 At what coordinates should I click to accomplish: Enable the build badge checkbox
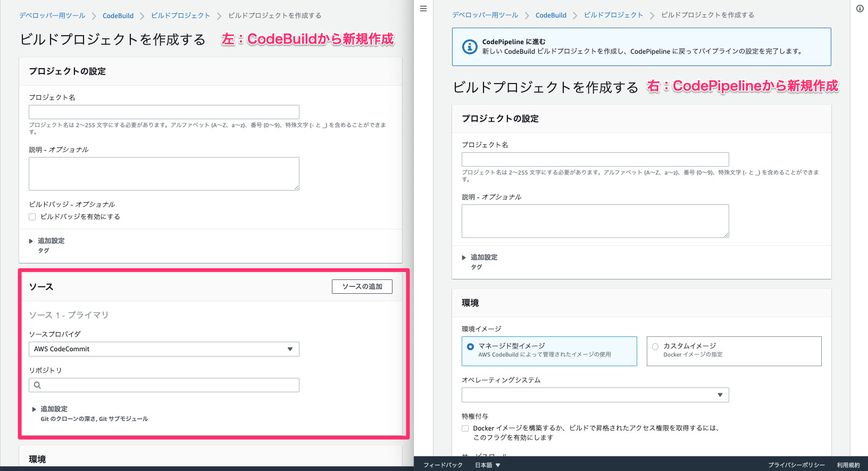click(x=32, y=217)
